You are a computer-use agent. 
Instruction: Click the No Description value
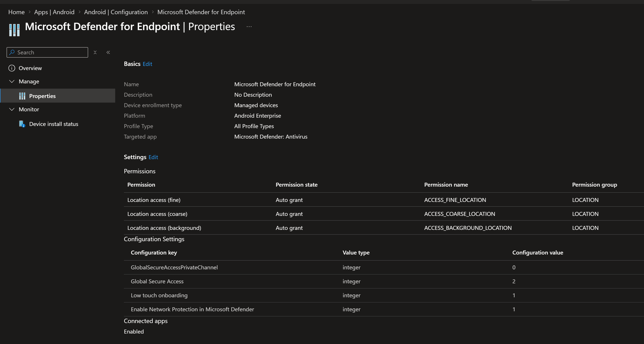(x=253, y=95)
